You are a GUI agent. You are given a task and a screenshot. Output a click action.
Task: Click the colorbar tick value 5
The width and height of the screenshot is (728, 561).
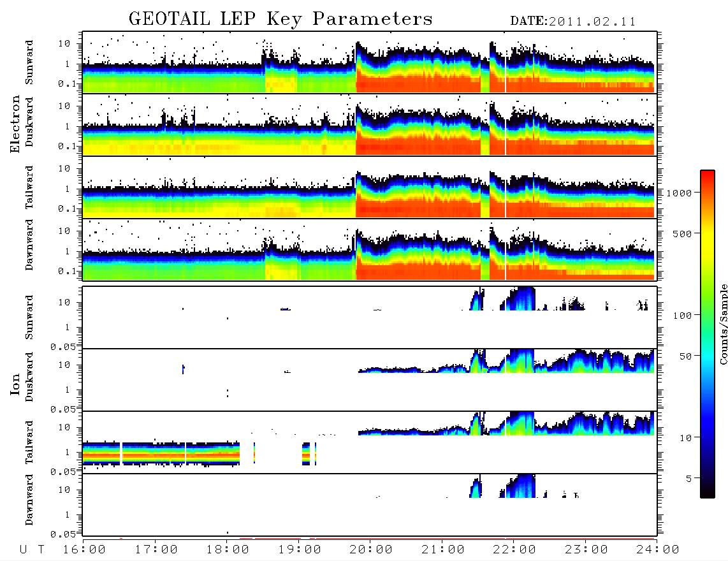(688, 479)
